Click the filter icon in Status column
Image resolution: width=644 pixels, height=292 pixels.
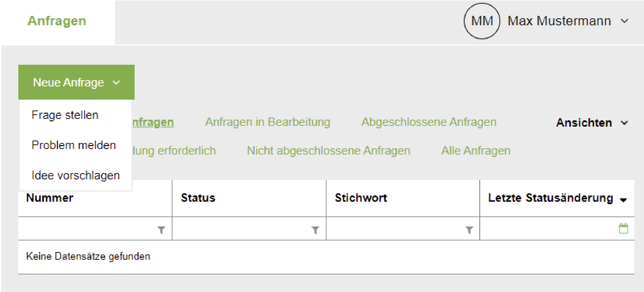point(315,230)
